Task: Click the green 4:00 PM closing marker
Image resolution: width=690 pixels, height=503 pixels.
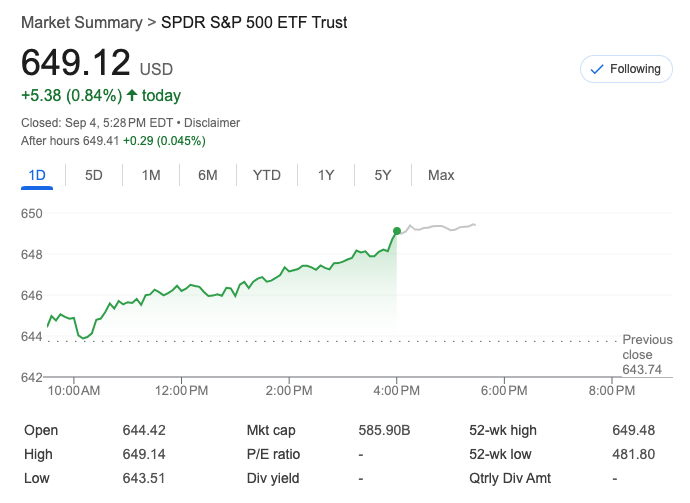Action: pyautogui.click(x=397, y=231)
